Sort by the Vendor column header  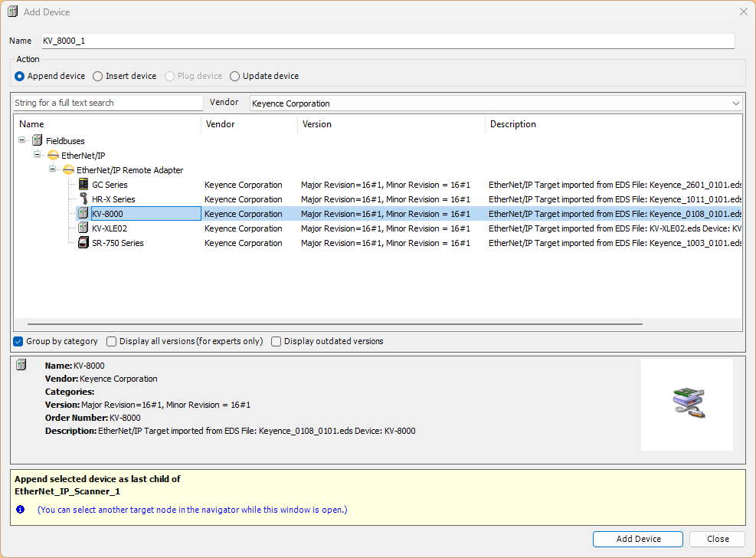pos(249,124)
